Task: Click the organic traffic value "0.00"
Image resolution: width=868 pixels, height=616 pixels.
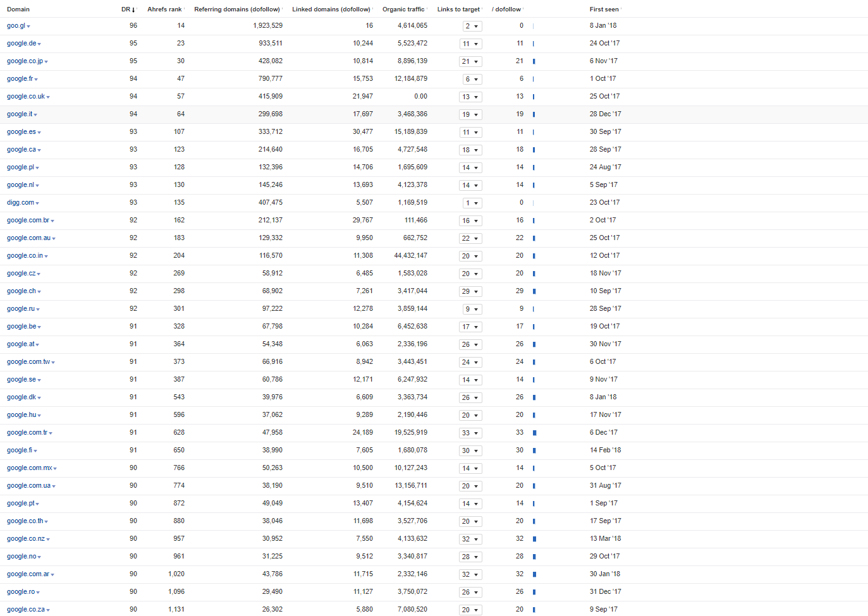Action: pyautogui.click(x=421, y=96)
